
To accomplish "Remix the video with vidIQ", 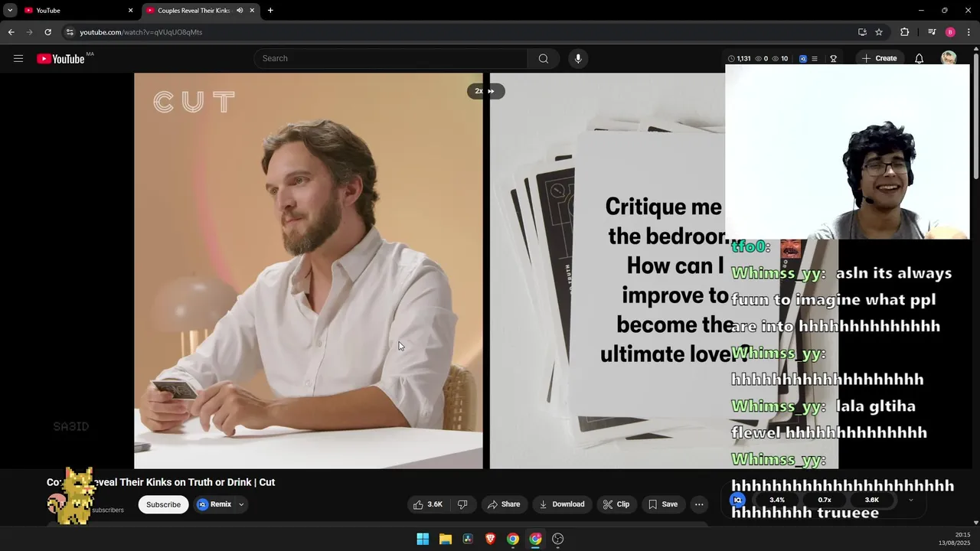I will coord(214,504).
